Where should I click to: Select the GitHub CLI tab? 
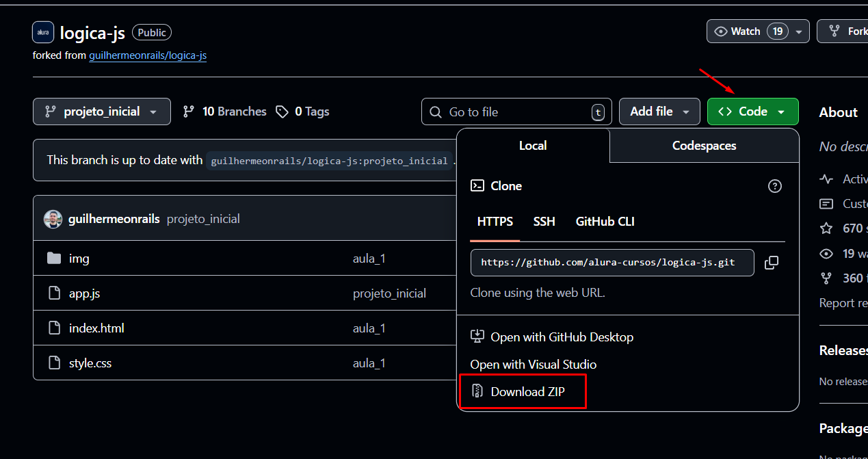[x=605, y=221]
